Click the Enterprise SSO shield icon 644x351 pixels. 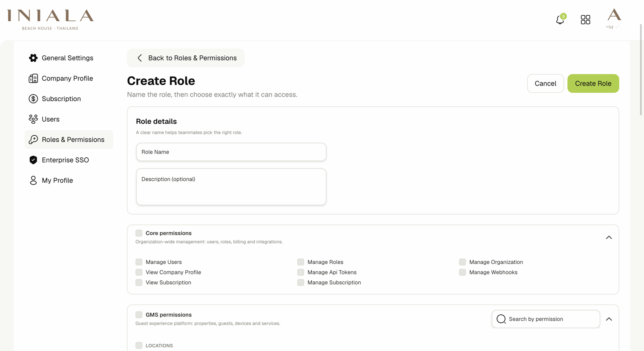33,160
